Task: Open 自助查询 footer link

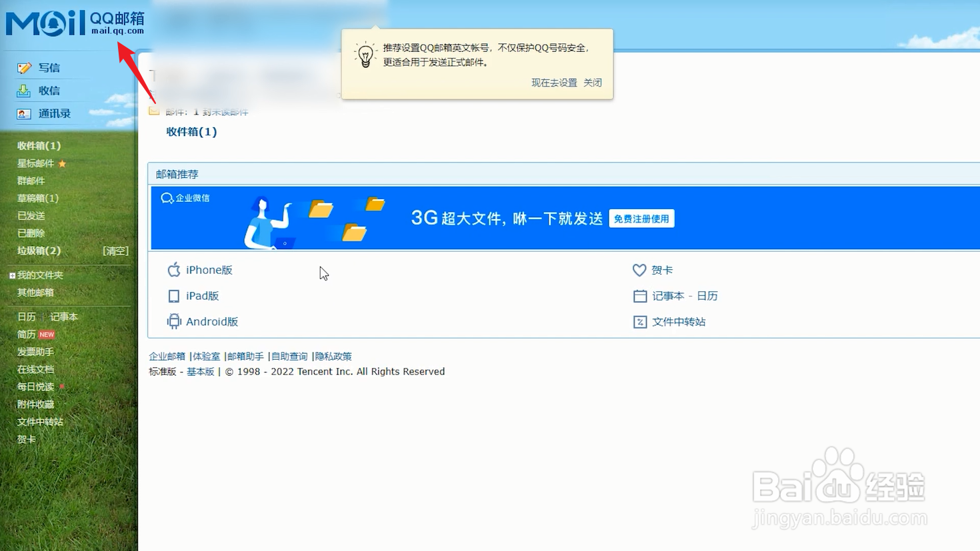Action: coord(290,356)
